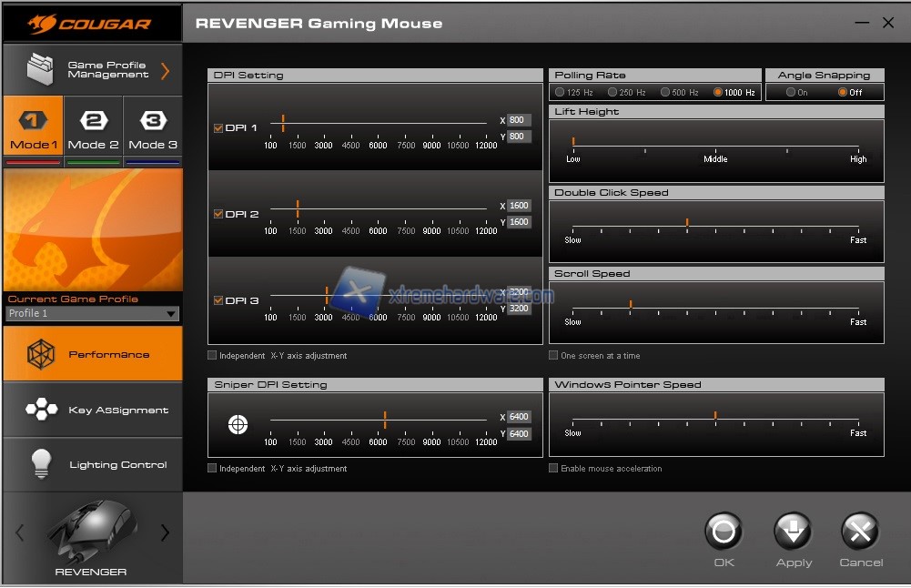Click the Game Profile Management folder icon

[x=40, y=70]
